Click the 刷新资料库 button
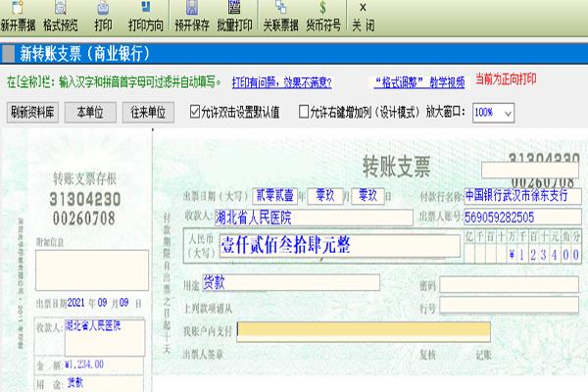 coord(32,112)
